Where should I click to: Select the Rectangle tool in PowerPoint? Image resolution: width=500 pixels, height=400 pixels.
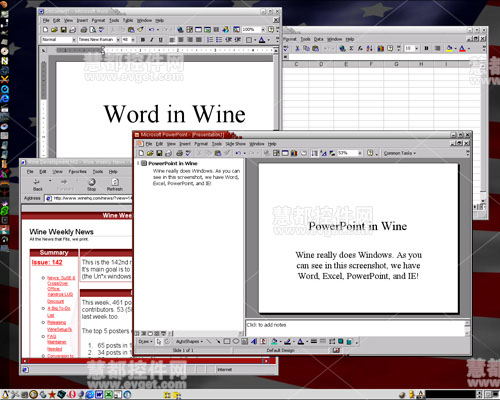click(x=227, y=341)
